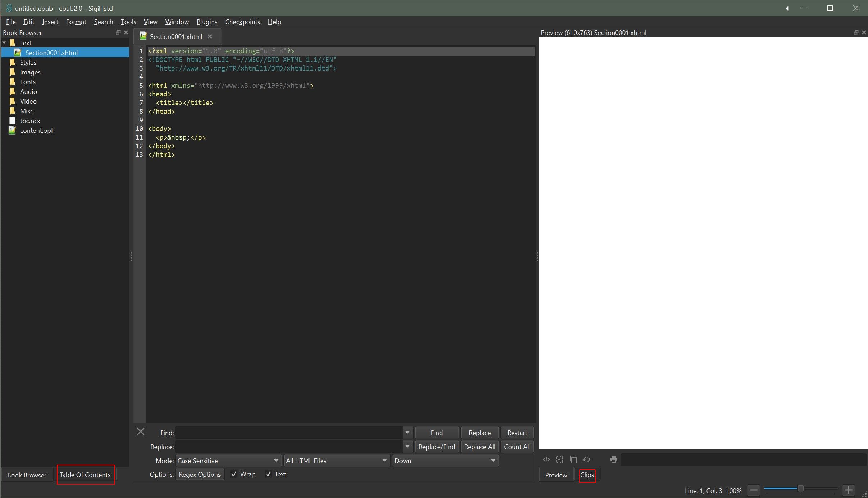The image size is (868, 498).
Task: Click the zoom in plus button
Action: point(849,490)
